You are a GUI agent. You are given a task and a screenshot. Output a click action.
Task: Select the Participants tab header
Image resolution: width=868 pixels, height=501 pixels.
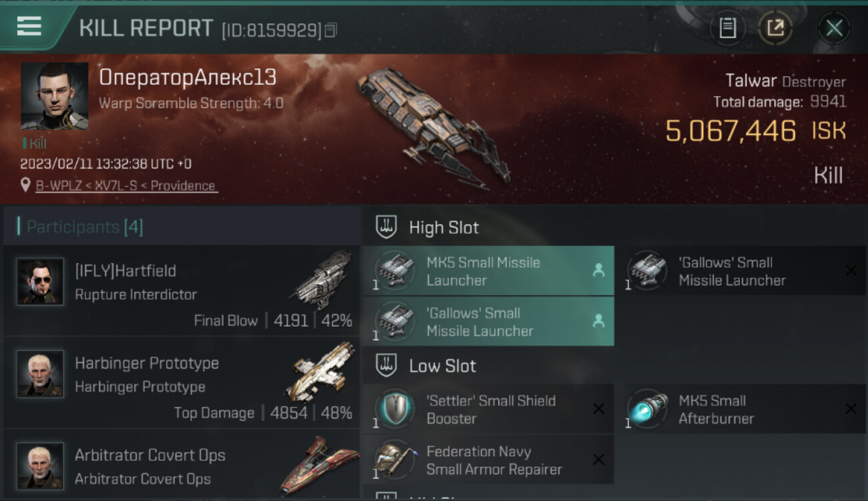pyautogui.click(x=85, y=227)
